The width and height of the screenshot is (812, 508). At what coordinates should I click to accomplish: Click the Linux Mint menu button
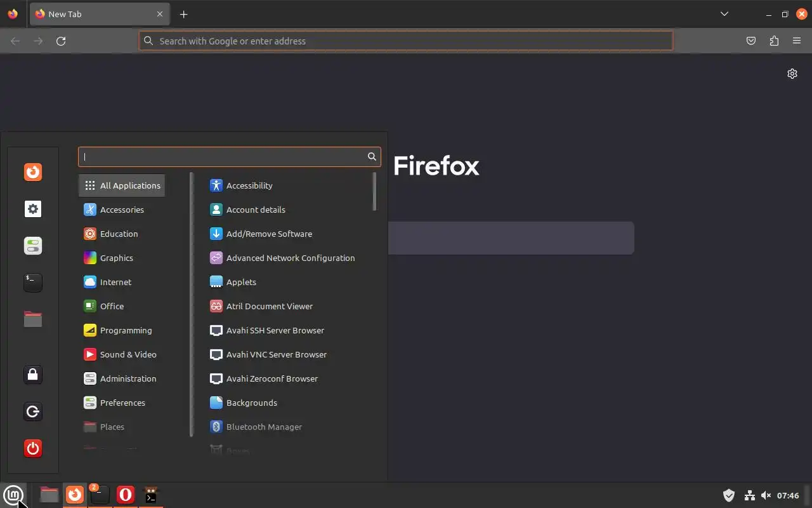(x=13, y=495)
